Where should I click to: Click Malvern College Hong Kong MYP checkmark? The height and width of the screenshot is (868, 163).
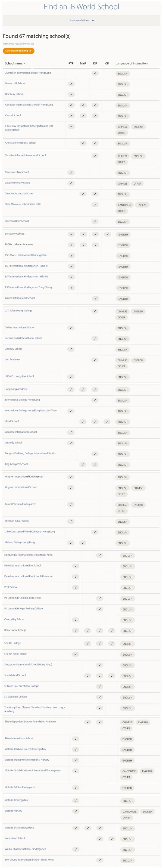[83, 543]
